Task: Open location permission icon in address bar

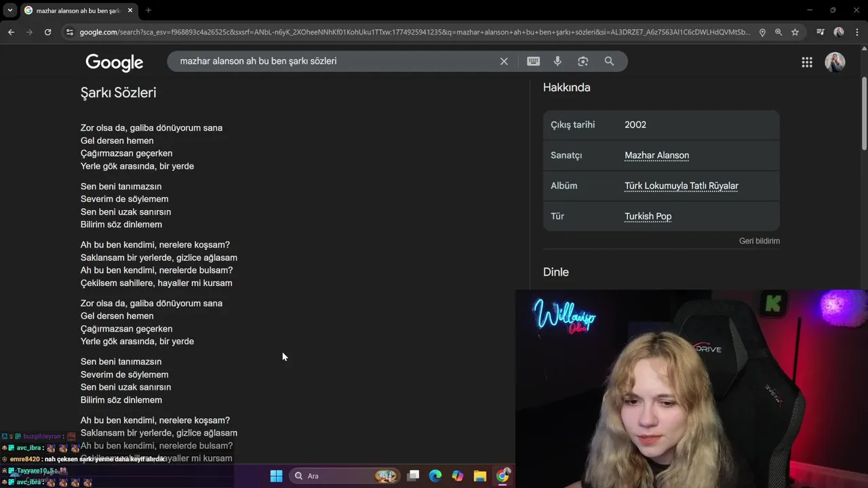Action: click(x=762, y=32)
